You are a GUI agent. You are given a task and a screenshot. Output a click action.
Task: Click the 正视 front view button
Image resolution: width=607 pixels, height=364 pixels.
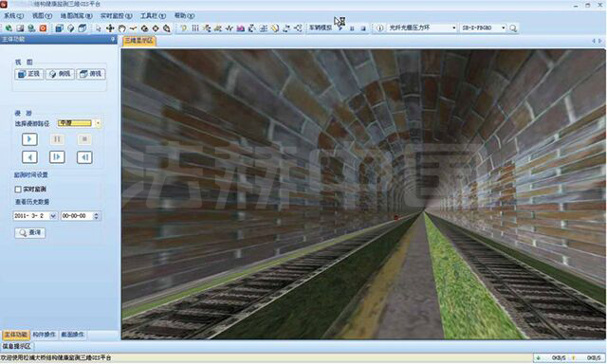(x=29, y=74)
